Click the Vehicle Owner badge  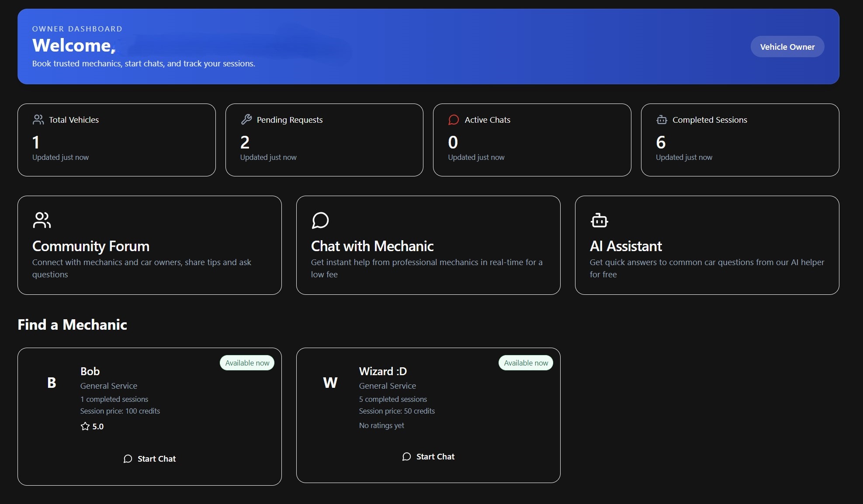[787, 46]
